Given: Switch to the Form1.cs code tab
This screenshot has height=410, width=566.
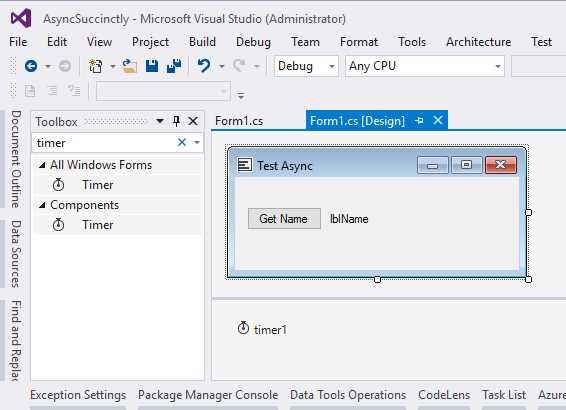Looking at the screenshot, I should click(x=239, y=121).
